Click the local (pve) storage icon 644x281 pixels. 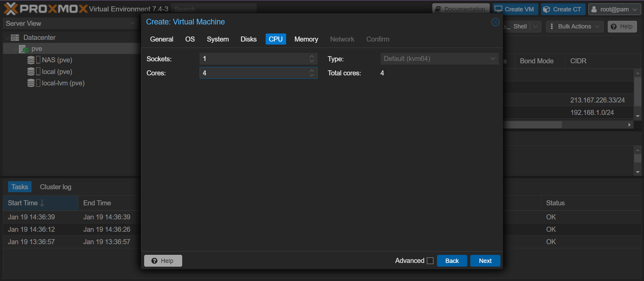pos(31,72)
